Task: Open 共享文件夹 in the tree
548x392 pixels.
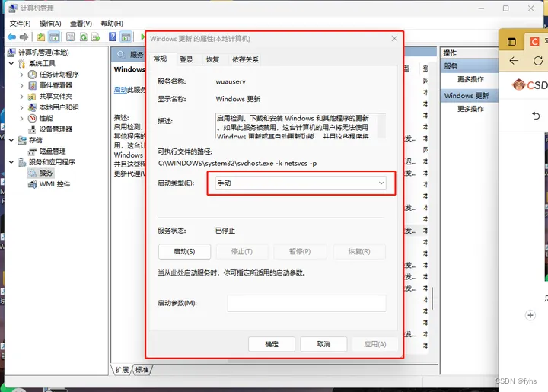Action: [x=56, y=96]
